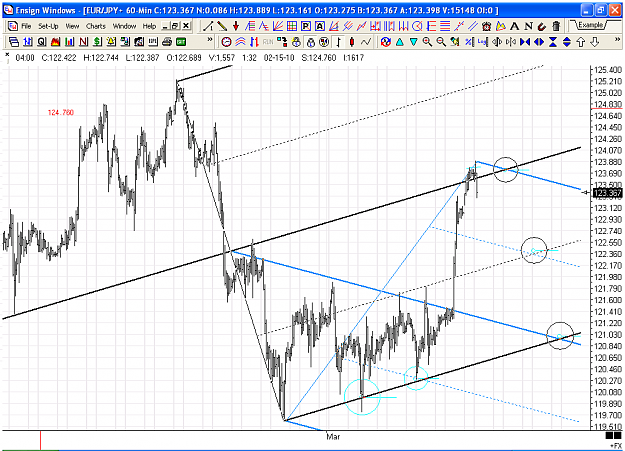
Task: Click the blue compress horizontally bowtie icon
Action: click(525, 41)
